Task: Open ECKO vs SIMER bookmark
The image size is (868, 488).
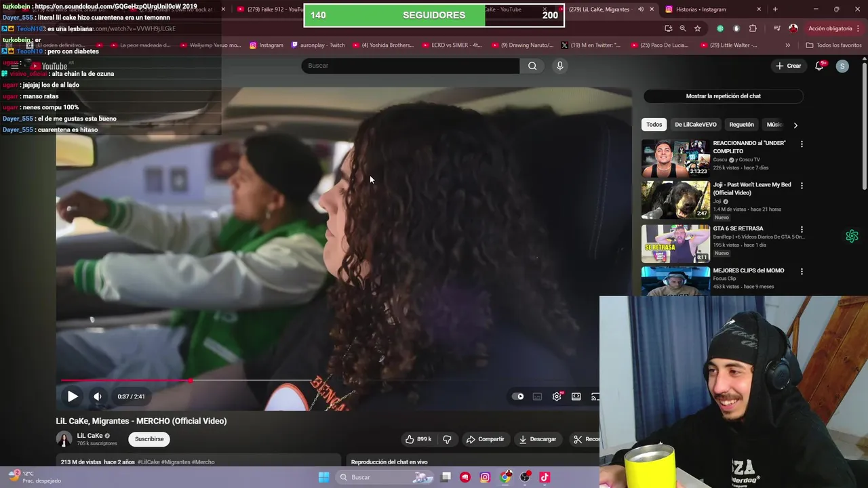Action: (451, 45)
